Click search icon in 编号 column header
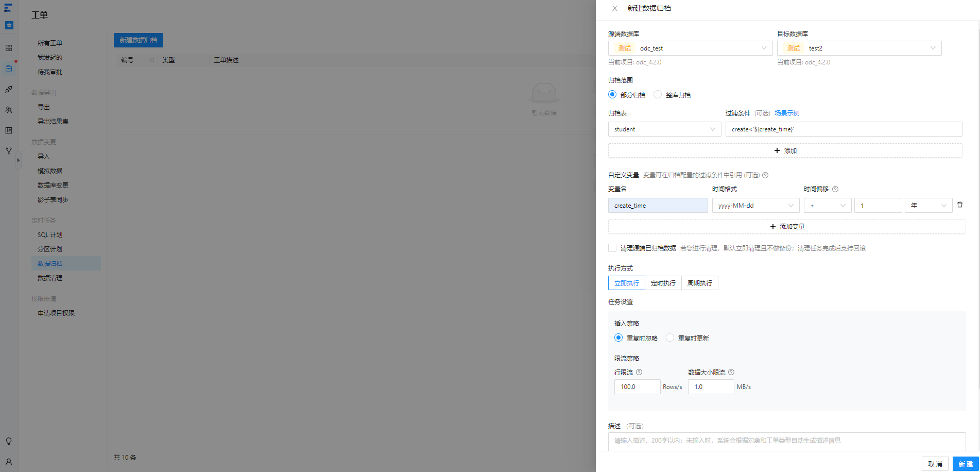This screenshot has height=472, width=980. [x=152, y=60]
